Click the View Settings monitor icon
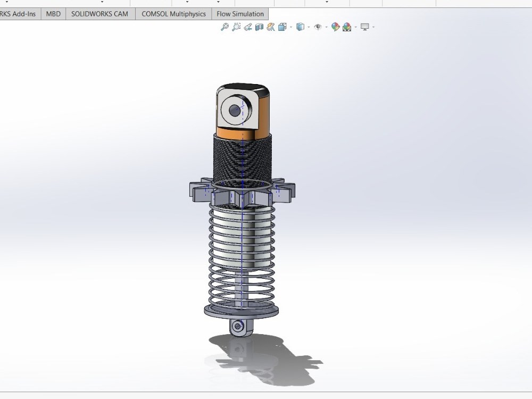The width and height of the screenshot is (532, 399). pos(364,27)
